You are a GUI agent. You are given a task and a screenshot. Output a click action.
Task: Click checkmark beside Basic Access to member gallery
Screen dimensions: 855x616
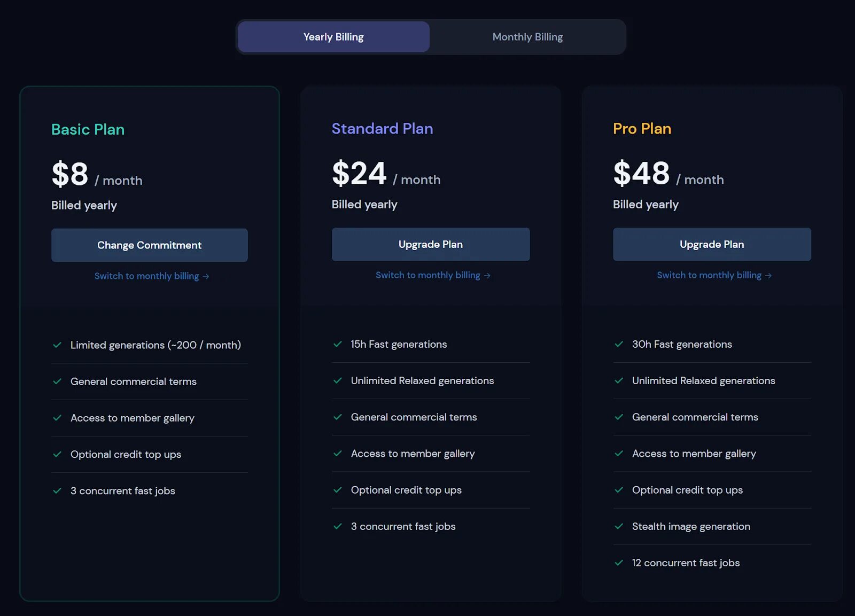click(x=57, y=418)
